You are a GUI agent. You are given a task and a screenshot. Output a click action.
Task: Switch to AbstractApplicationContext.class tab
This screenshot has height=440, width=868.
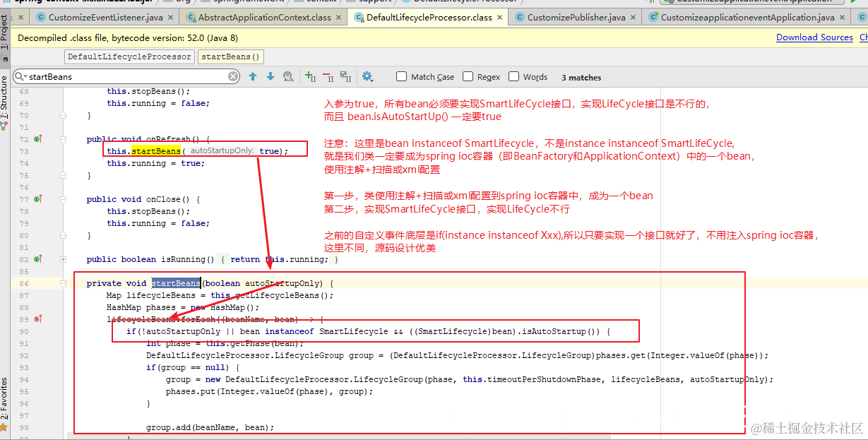(264, 17)
